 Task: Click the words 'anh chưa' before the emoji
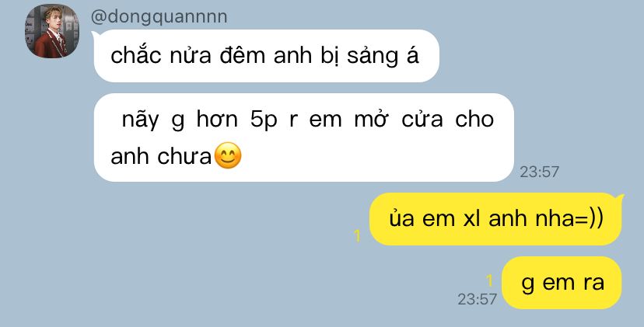(161, 156)
